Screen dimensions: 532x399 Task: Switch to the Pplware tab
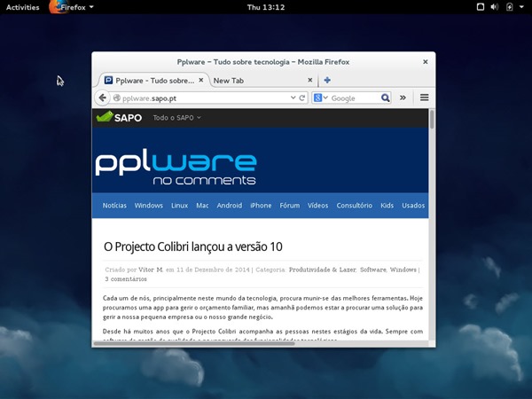(x=153, y=81)
